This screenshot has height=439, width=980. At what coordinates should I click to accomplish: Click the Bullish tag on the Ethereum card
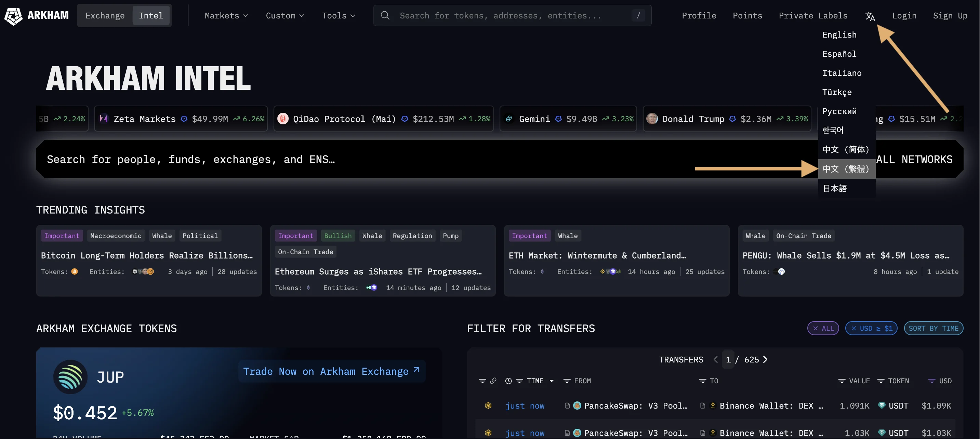(338, 236)
